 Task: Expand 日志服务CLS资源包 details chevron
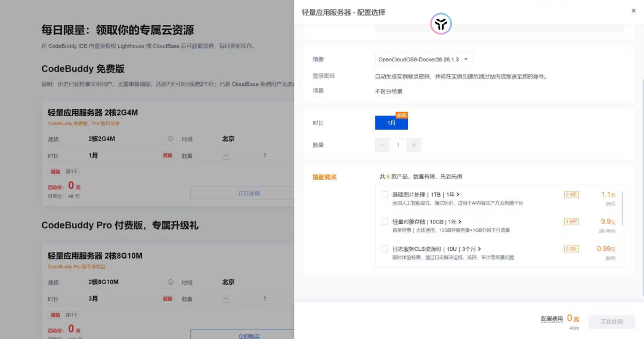[479, 248]
